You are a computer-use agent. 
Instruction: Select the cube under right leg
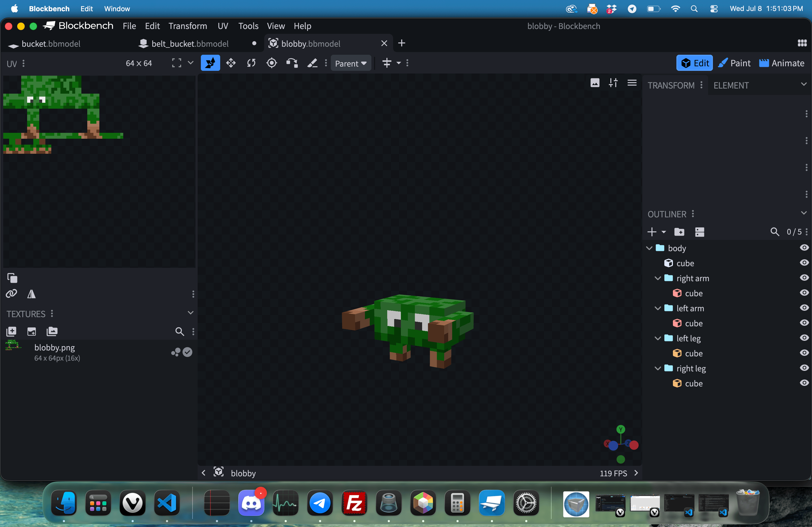[694, 383]
